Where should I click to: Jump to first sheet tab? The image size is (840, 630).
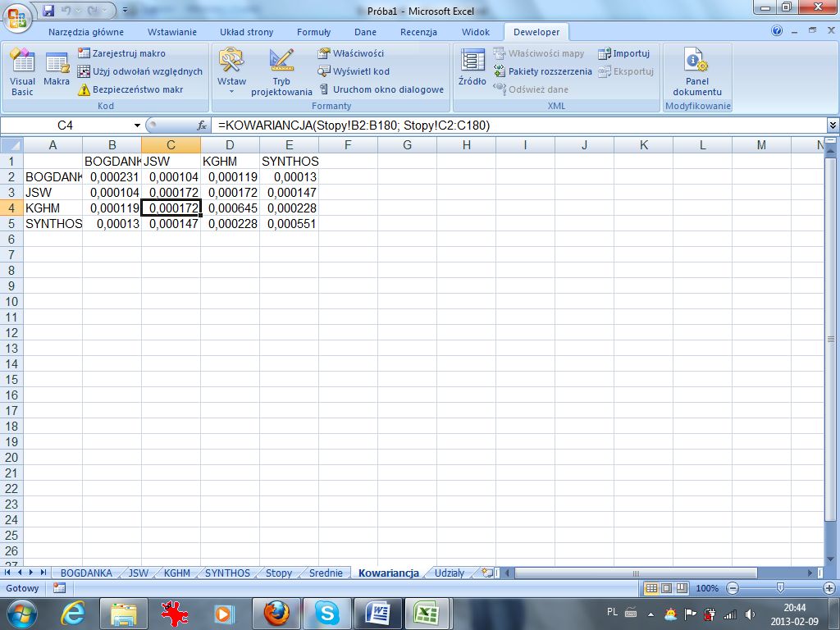click(x=7, y=573)
